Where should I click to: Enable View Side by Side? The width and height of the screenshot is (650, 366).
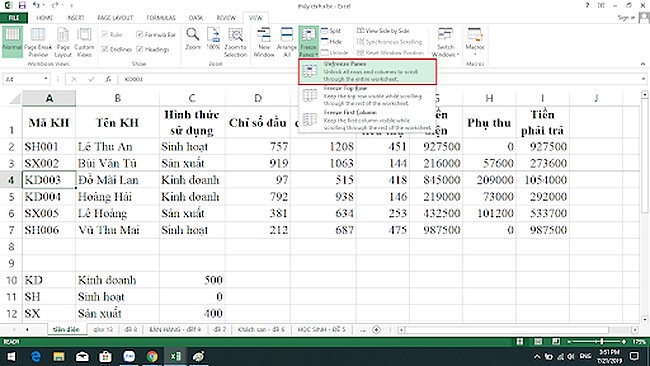(x=383, y=31)
